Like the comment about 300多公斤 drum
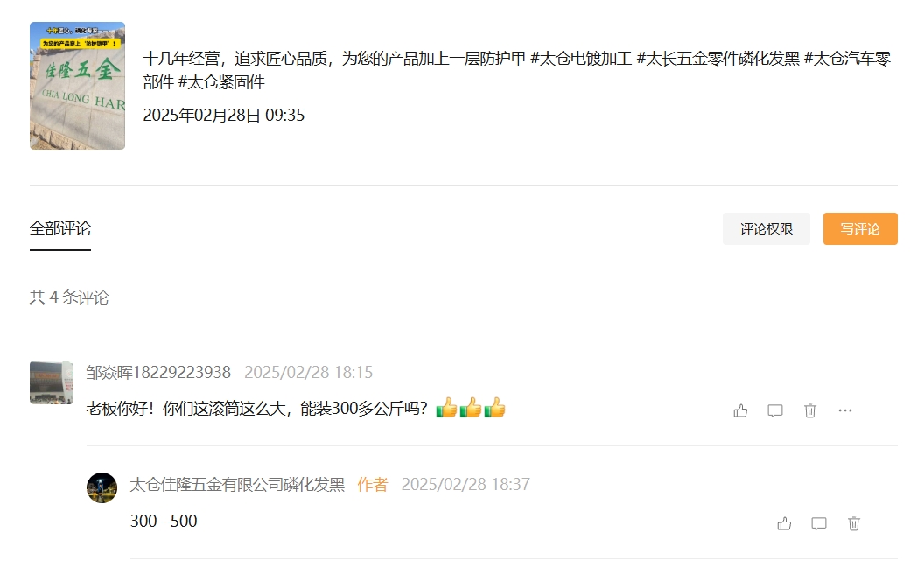The height and width of the screenshot is (568, 924). [740, 410]
